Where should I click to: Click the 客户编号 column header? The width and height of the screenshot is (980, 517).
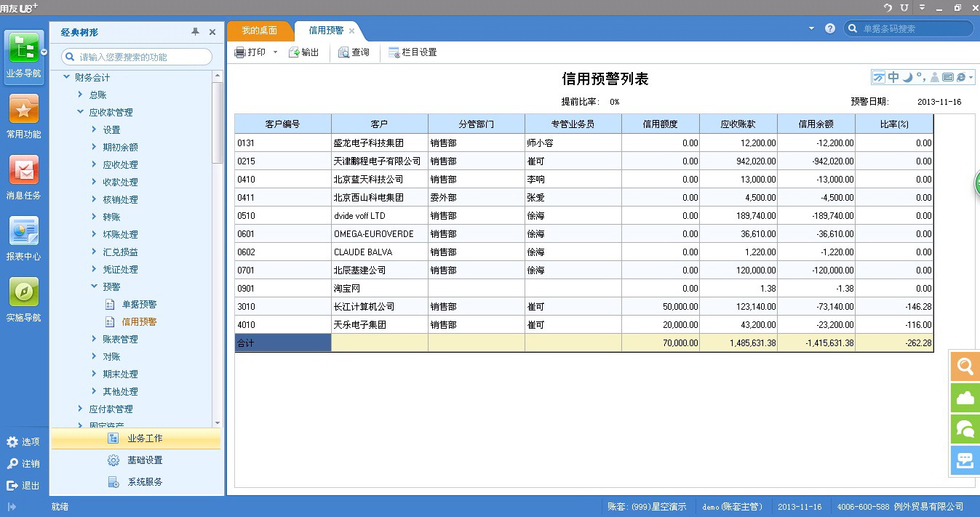pos(283,124)
